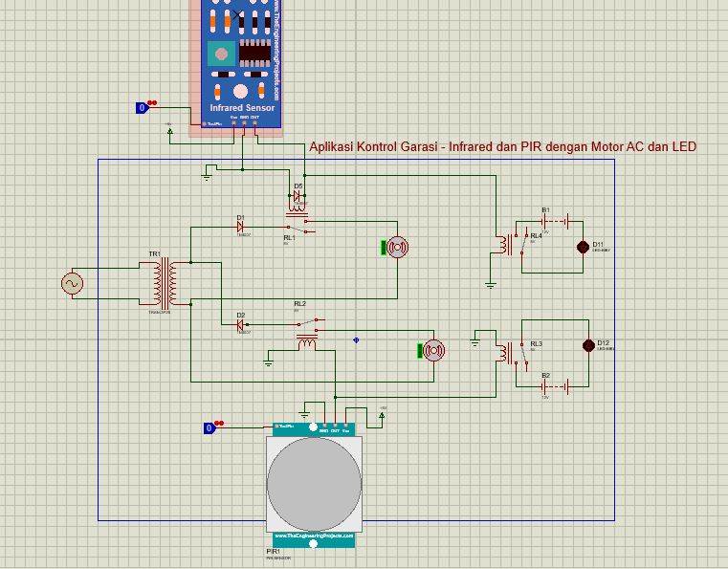Screen dimensions: 728x569
Task: Select battery B2 symbol
Action: point(555,386)
